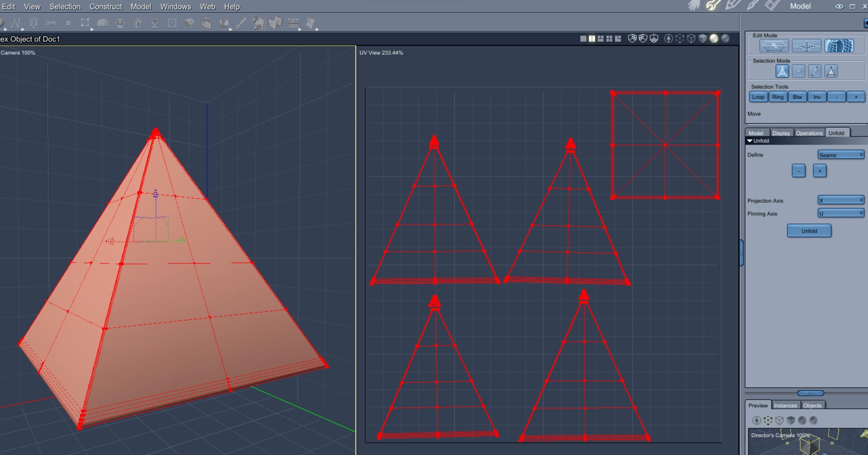Click the Director's Camera preview thumbnail
This screenshot has width=868, height=455.
(x=808, y=443)
